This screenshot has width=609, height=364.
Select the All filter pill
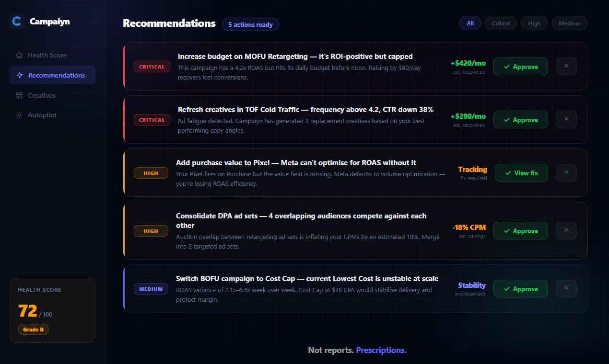pos(470,23)
